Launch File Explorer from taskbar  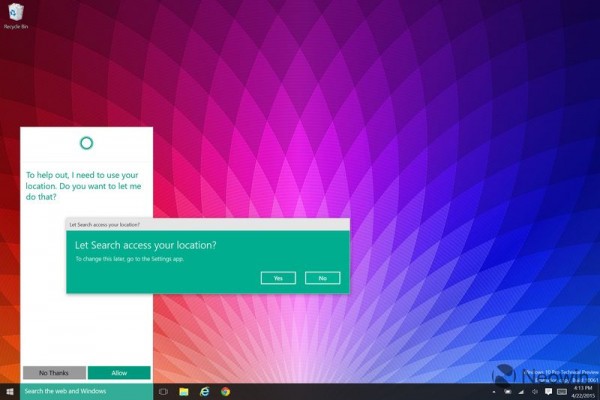184,391
